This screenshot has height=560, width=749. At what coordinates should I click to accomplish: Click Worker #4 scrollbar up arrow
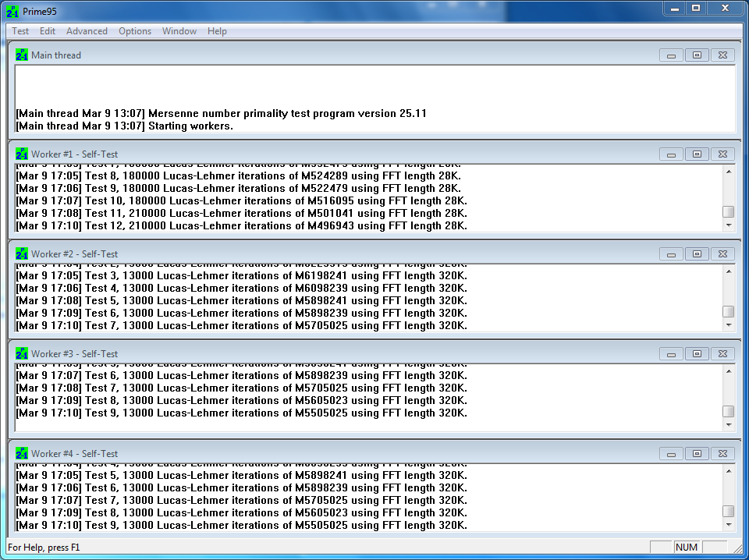click(729, 471)
